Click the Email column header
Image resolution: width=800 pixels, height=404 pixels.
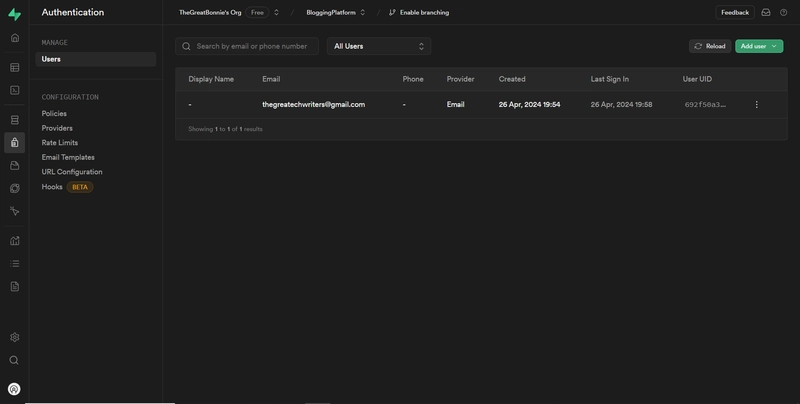pos(271,79)
